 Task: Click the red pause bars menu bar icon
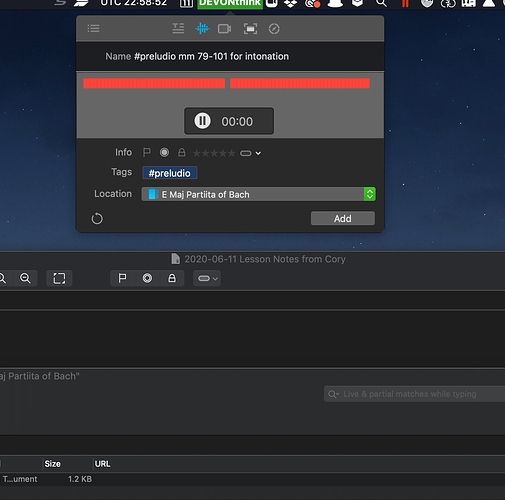point(405,3)
